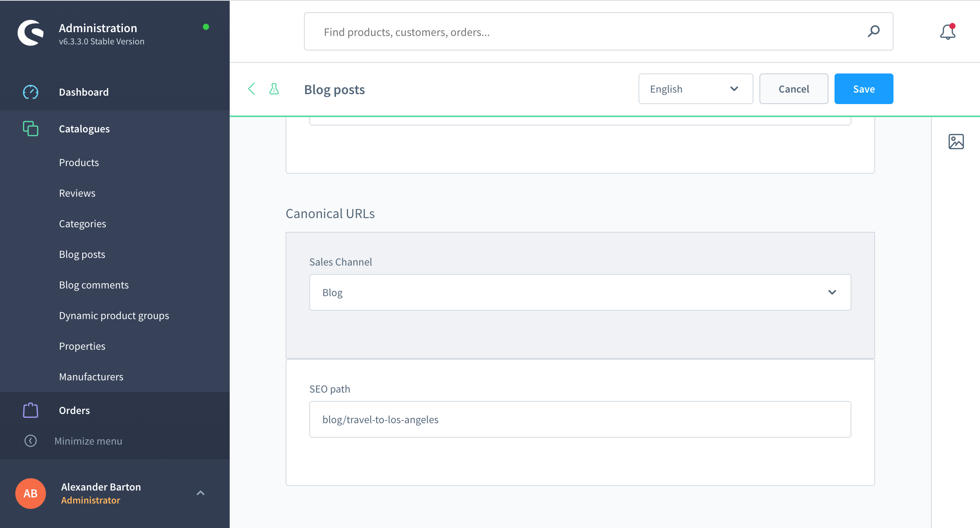Expand the Alexander Barton user menu
The image size is (980, 528).
(x=200, y=493)
